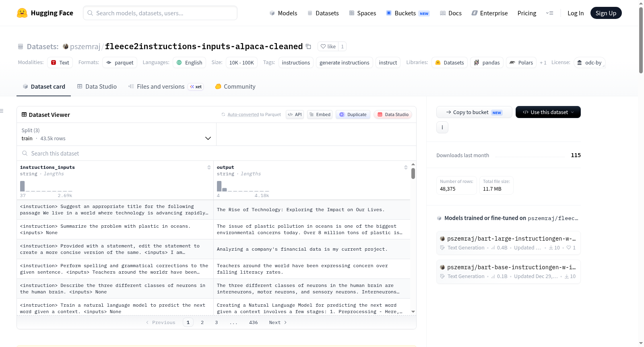Open the Files and versions tab
The image size is (644, 347).
[x=165, y=86]
